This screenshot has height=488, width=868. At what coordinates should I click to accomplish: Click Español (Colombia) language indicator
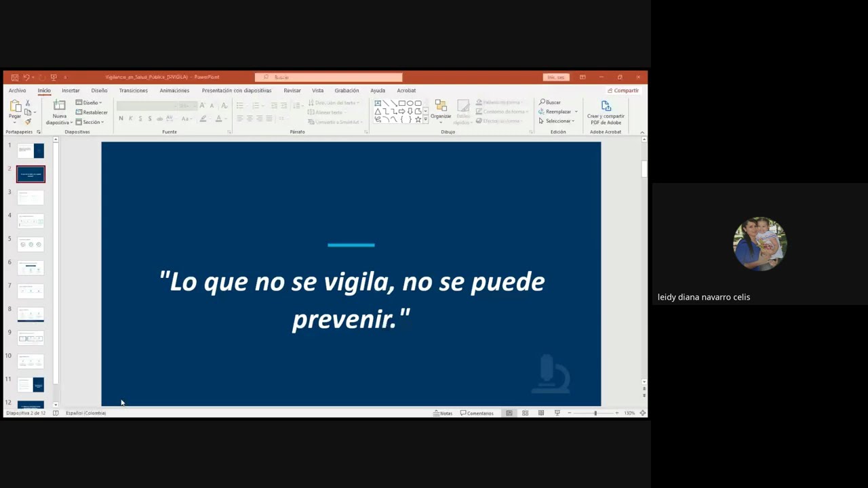(85, 413)
